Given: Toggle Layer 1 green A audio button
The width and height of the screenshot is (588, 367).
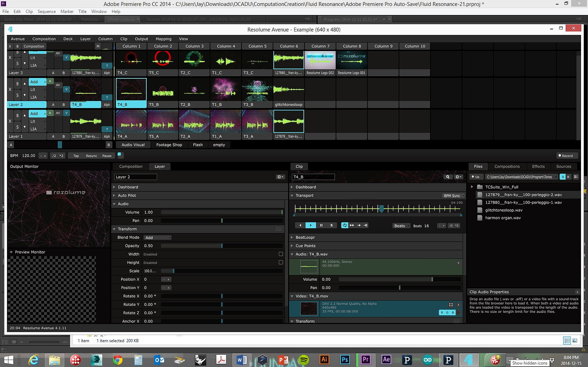Looking at the screenshot, I should pyautogui.click(x=50, y=113).
